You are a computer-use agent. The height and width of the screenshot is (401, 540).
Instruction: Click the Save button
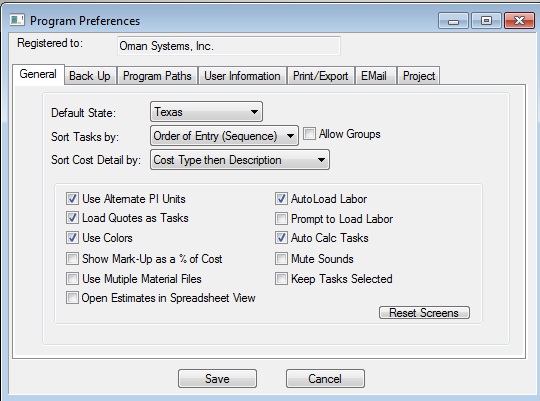click(x=217, y=379)
